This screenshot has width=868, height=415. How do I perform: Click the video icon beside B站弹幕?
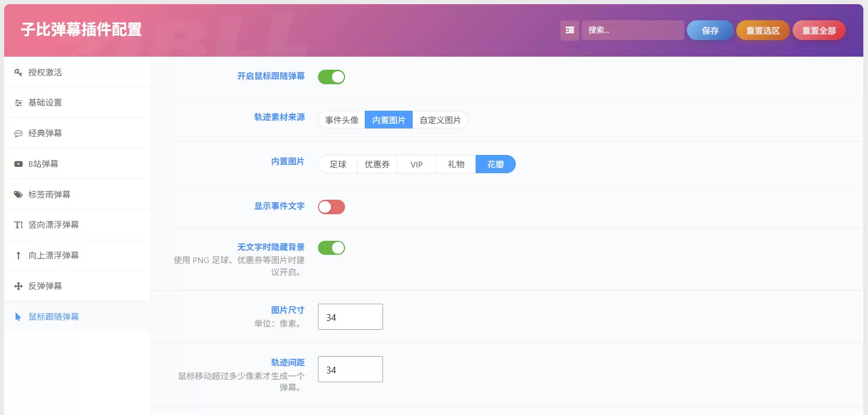pyautogui.click(x=18, y=164)
